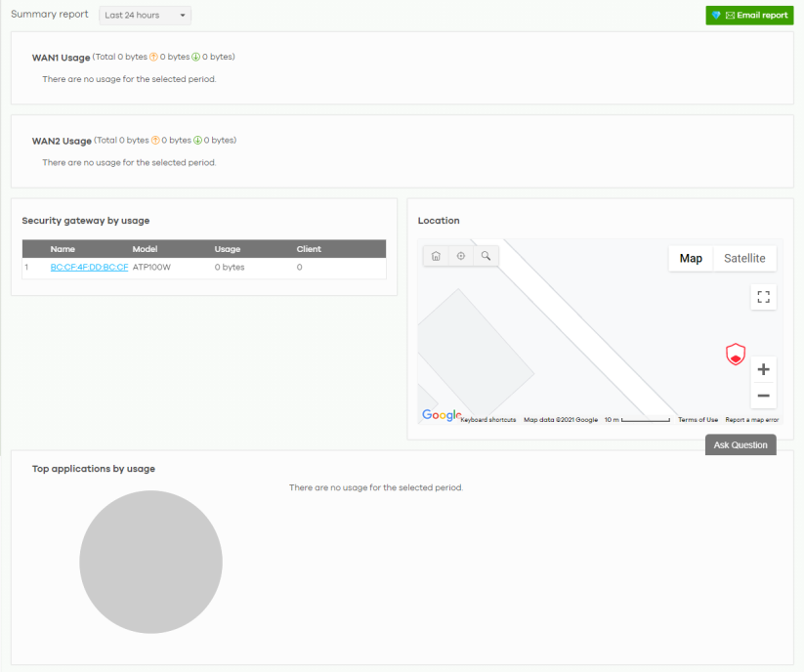This screenshot has width=804, height=672.
Task: Click the Usage column header
Action: point(228,249)
